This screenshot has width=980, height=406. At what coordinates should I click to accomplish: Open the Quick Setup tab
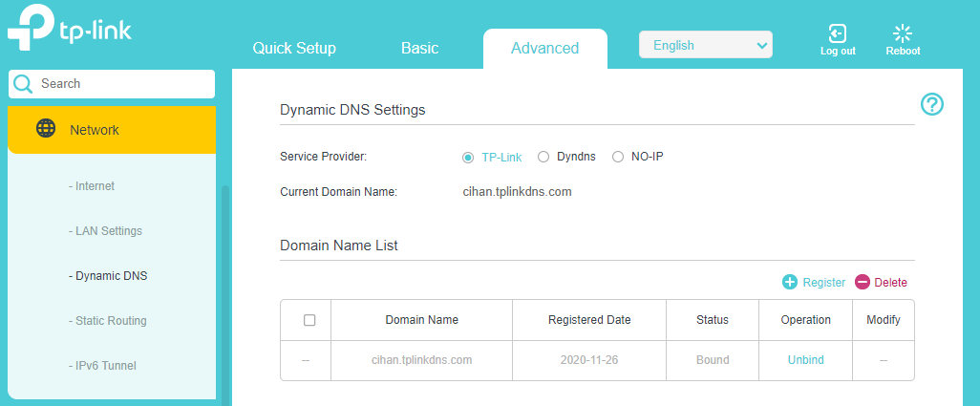(x=294, y=48)
